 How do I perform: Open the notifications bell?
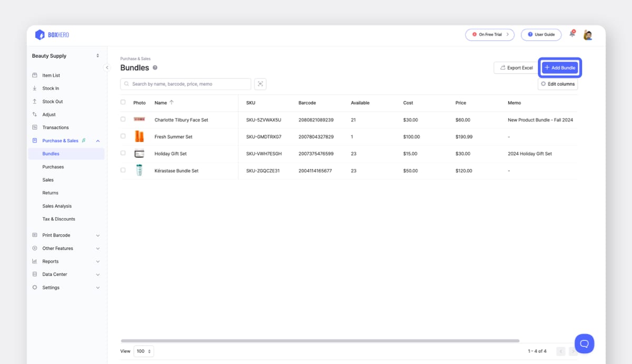(x=571, y=34)
